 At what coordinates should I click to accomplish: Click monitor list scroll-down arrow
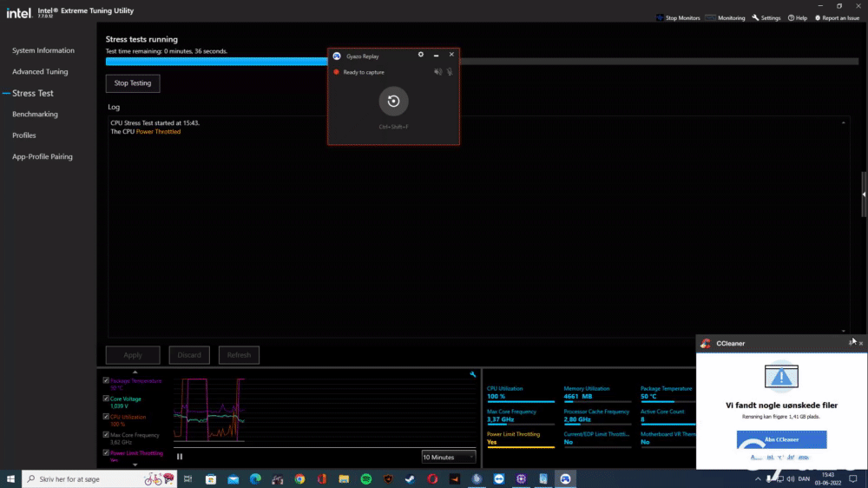coord(135,465)
